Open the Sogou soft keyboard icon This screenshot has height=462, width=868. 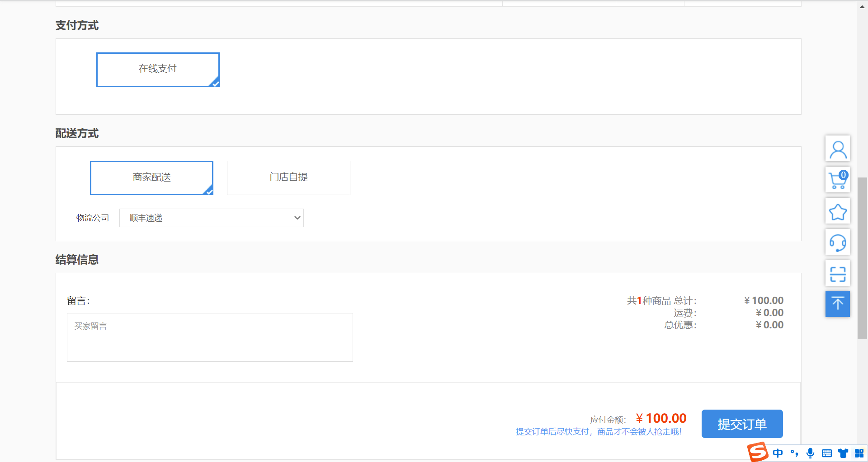click(x=827, y=453)
